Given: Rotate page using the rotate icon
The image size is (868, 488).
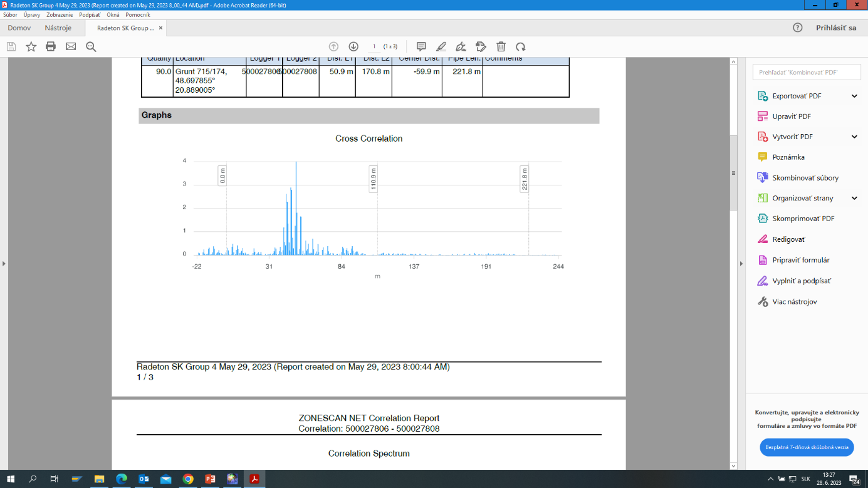Looking at the screenshot, I should [520, 46].
